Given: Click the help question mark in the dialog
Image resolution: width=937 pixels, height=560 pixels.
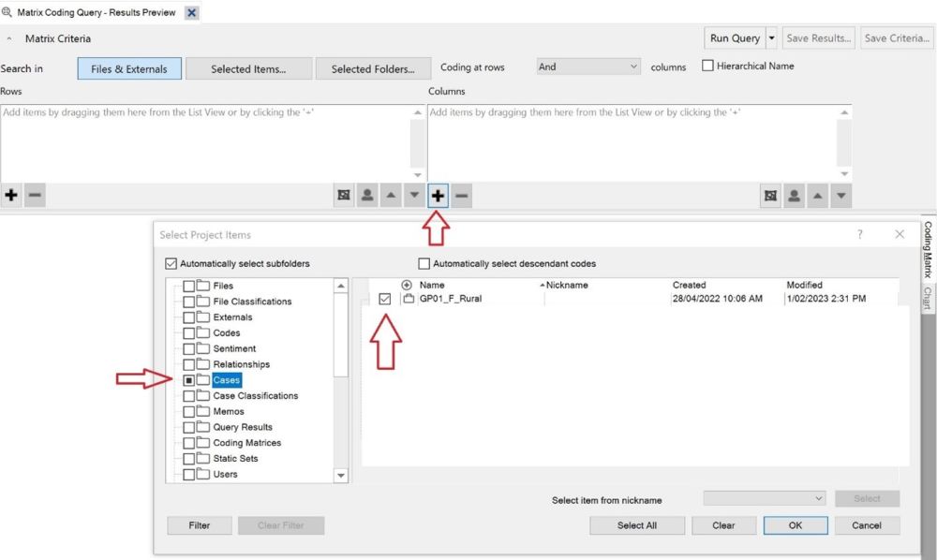Looking at the screenshot, I should pos(860,235).
